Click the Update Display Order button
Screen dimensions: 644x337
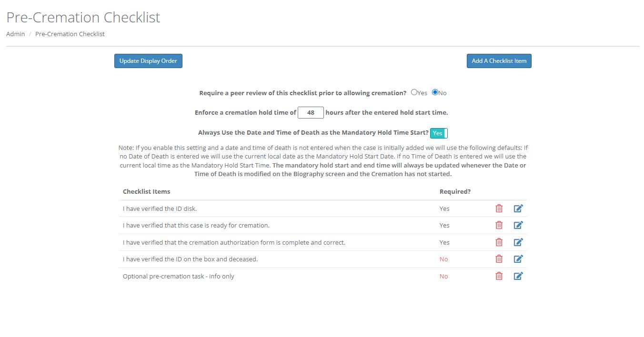pos(148,60)
